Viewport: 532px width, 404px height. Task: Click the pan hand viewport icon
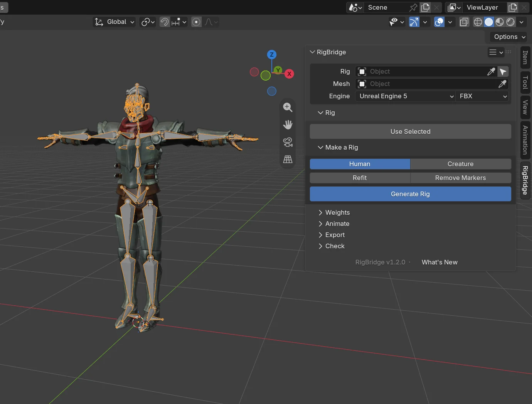coord(288,125)
